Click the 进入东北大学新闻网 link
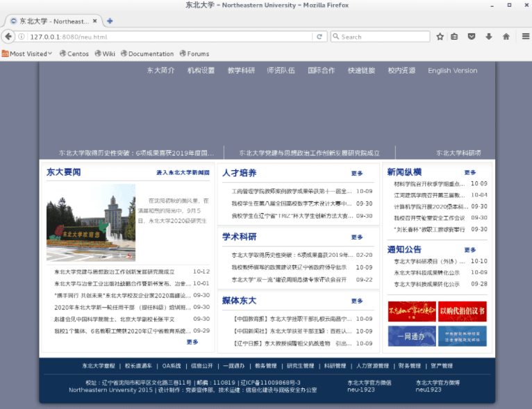Screen dimensions: 532x409 (183, 173)
